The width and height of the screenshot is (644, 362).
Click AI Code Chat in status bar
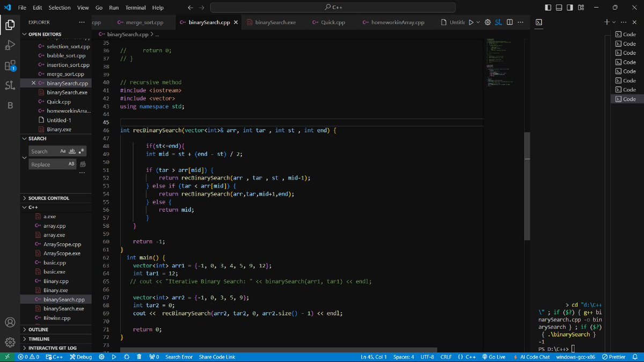[531, 357]
